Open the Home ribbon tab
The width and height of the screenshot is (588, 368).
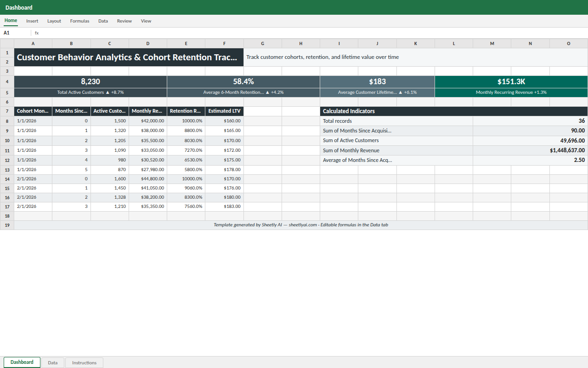[11, 21]
